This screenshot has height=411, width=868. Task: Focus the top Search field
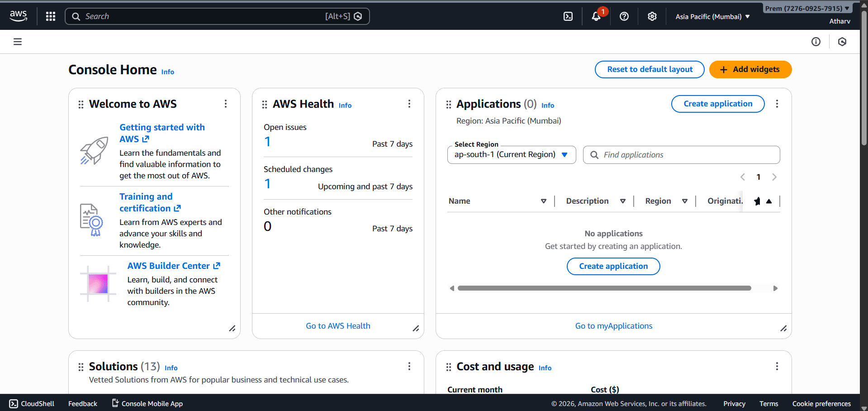217,16
